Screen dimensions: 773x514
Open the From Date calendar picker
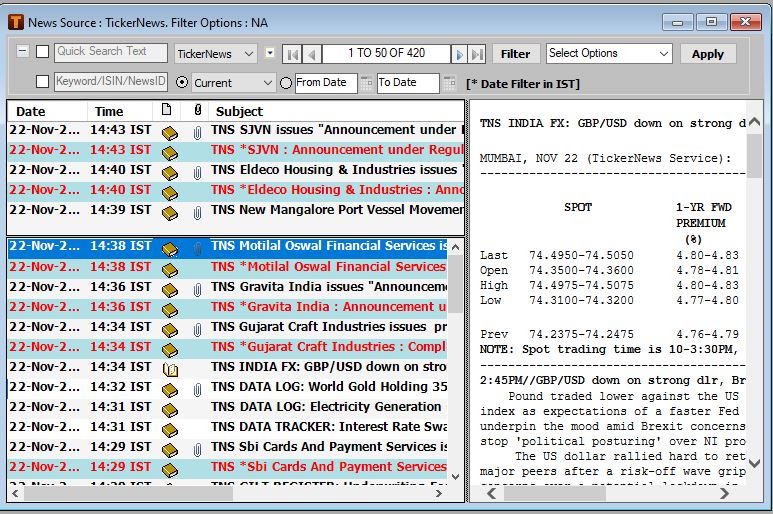click(x=366, y=83)
